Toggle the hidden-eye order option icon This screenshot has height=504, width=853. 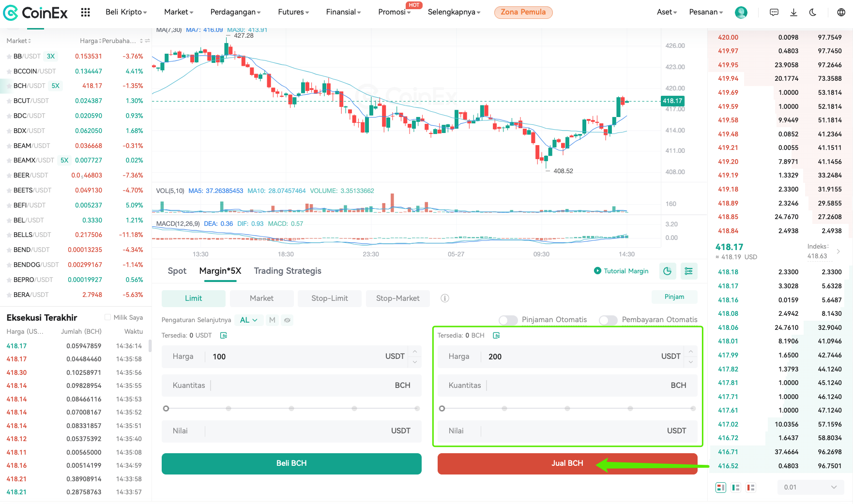pos(288,320)
